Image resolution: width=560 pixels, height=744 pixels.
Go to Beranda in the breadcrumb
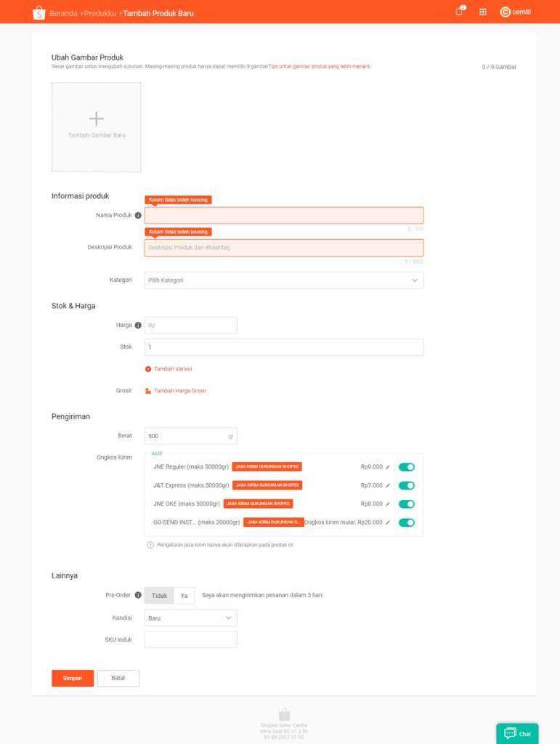tap(63, 13)
